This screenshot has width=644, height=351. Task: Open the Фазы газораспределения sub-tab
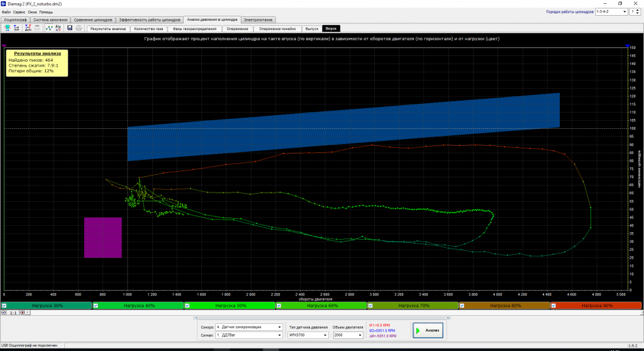[194, 29]
